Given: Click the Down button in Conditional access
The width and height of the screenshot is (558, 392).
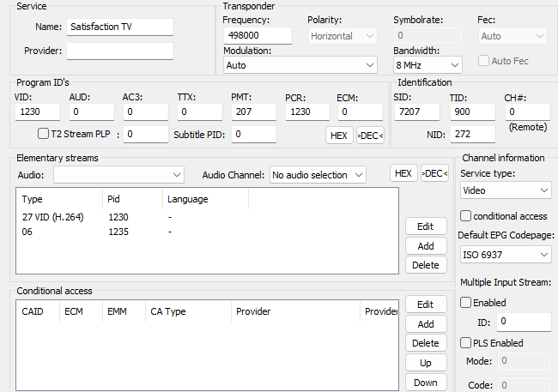Looking at the screenshot, I should (426, 383).
